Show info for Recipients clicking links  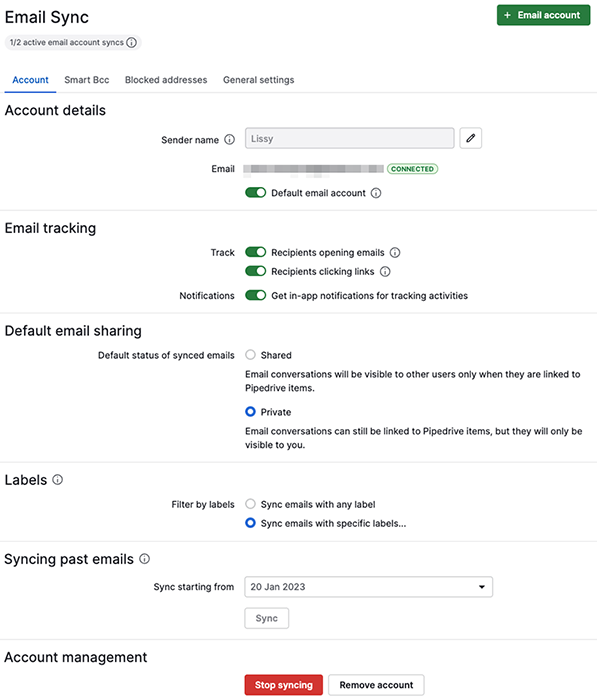385,271
